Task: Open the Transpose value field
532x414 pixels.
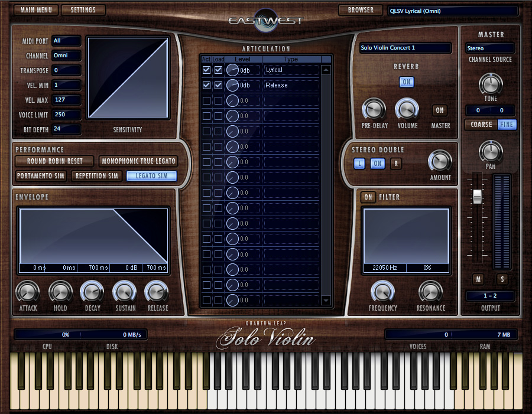Action: click(x=66, y=70)
